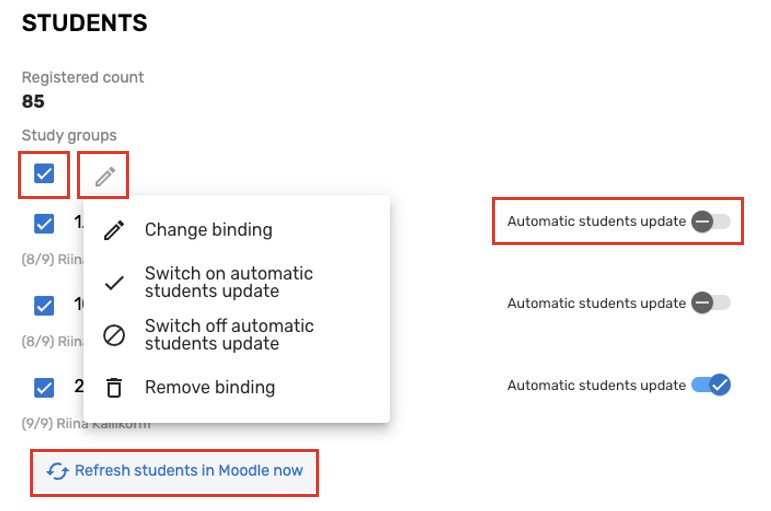Screen dimensions: 771x511
Task: Click the pencil icon beside Change binding
Action: (115, 230)
